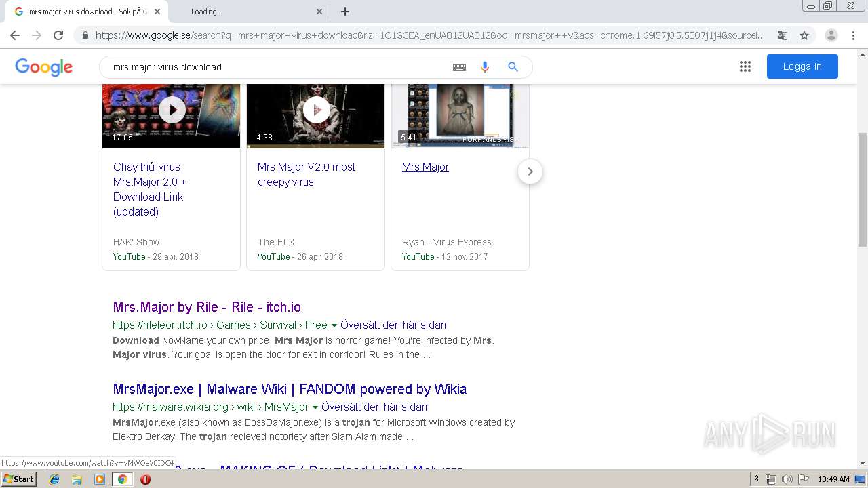Open the red shield taskbar icon

[x=145, y=479]
